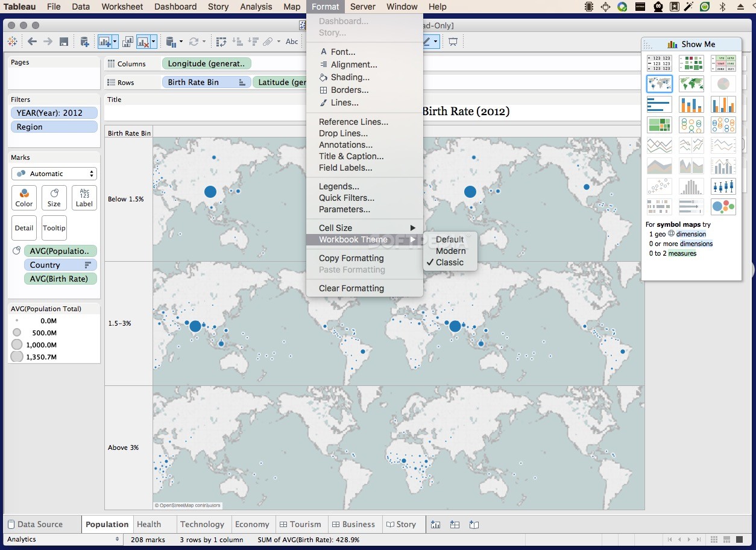Open the Data Source tab
Screen dimensions: 756x550
pyautogui.click(x=35, y=524)
